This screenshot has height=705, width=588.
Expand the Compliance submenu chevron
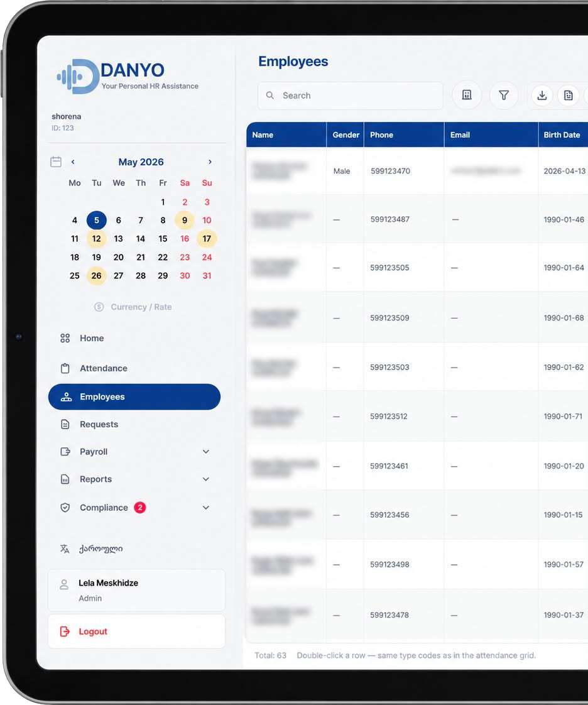[206, 508]
